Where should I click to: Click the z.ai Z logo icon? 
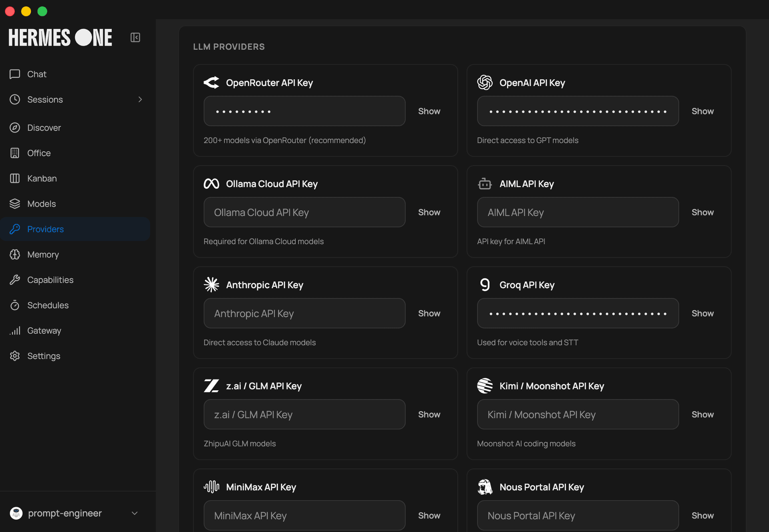coord(211,386)
